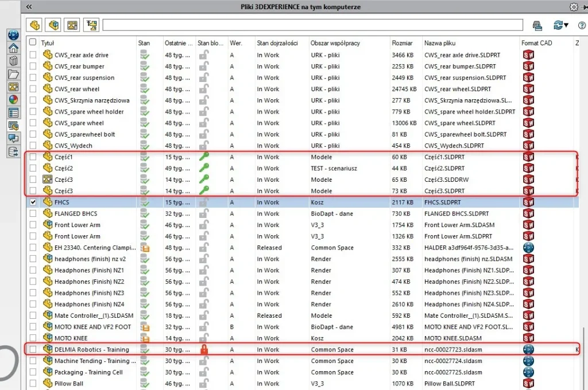Viewport: 588px width, 390px height.
Task: Sort by Stan dojrzałości column header
Action: click(277, 43)
